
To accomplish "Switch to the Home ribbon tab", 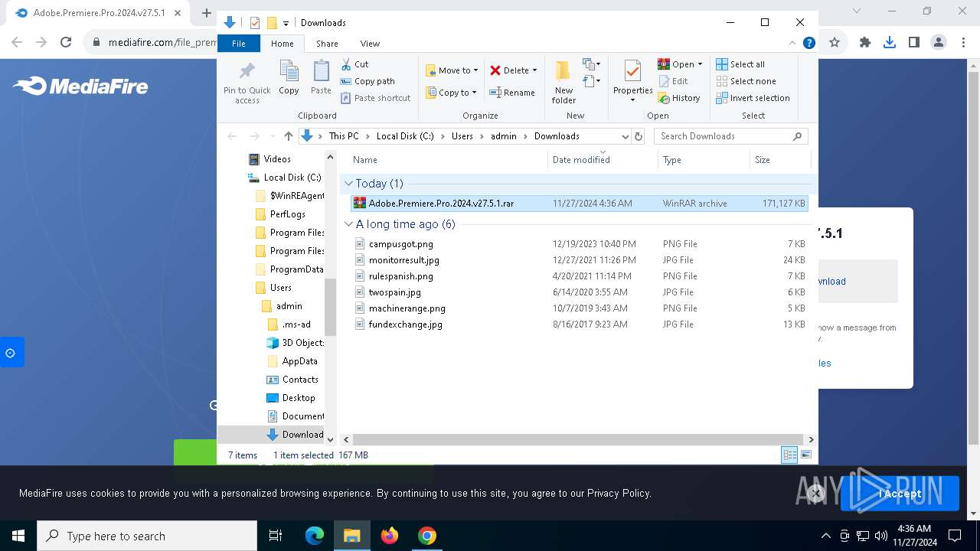I will click(282, 44).
